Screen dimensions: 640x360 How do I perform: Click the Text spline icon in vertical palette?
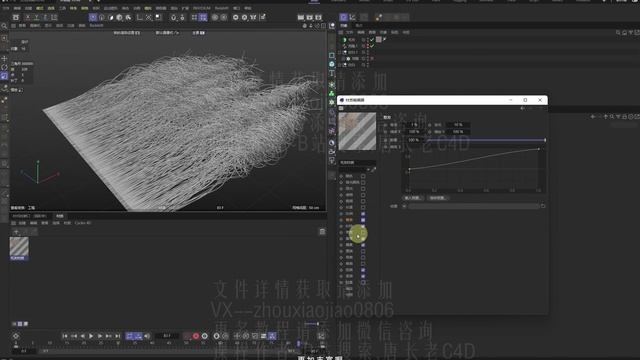(331, 73)
